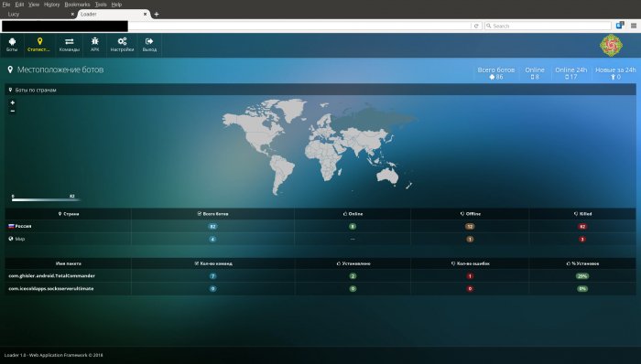This screenshot has height=364, width=641.
Task: Sort by Установлено column header
Action: point(353,263)
